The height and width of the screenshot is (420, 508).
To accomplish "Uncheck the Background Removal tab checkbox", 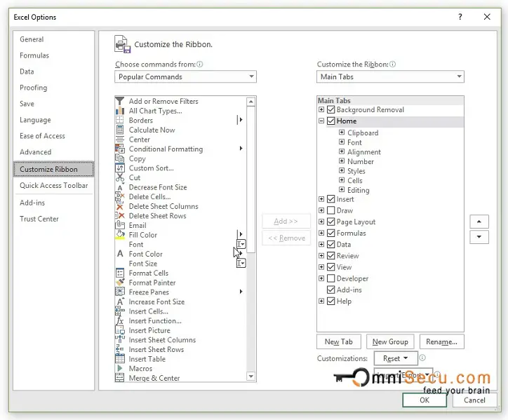I will 330,110.
